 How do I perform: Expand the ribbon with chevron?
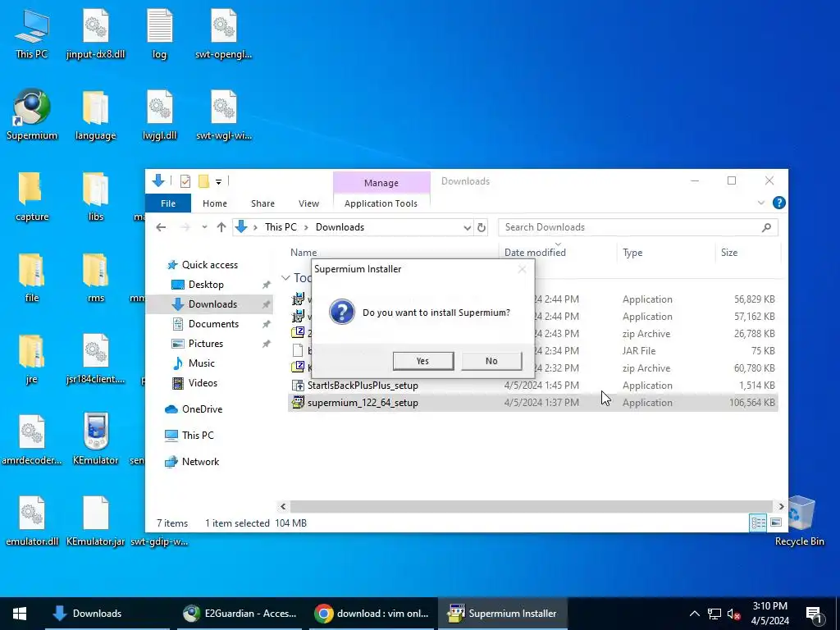(x=761, y=203)
